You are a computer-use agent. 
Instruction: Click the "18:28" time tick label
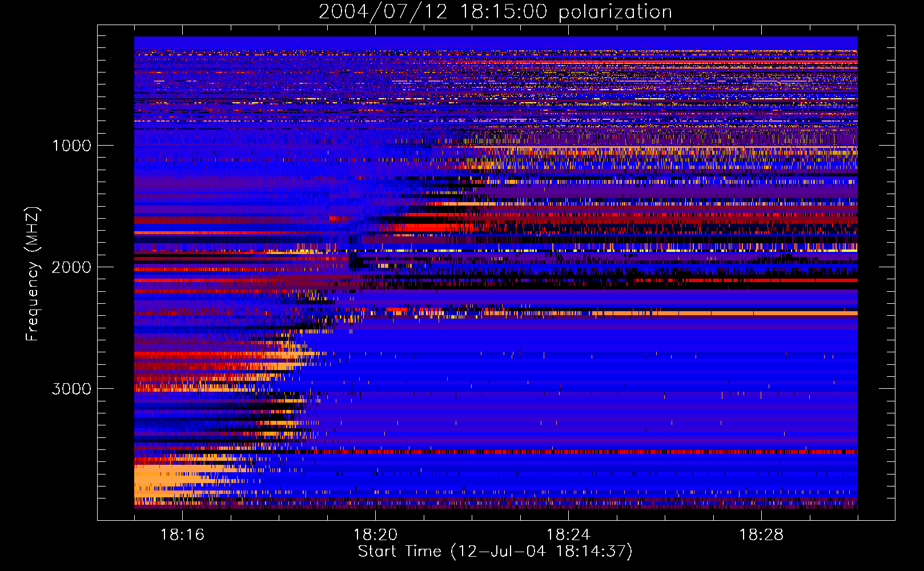pos(761,534)
